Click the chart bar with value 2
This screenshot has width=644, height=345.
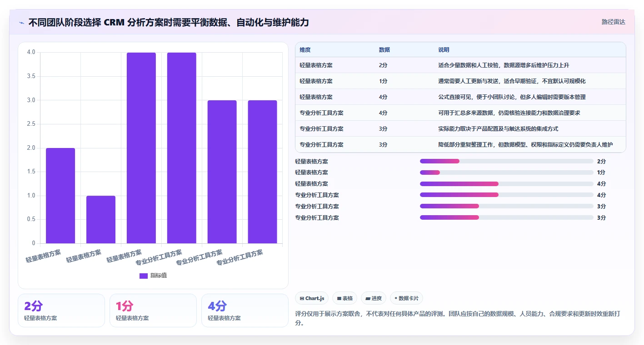click(60, 196)
